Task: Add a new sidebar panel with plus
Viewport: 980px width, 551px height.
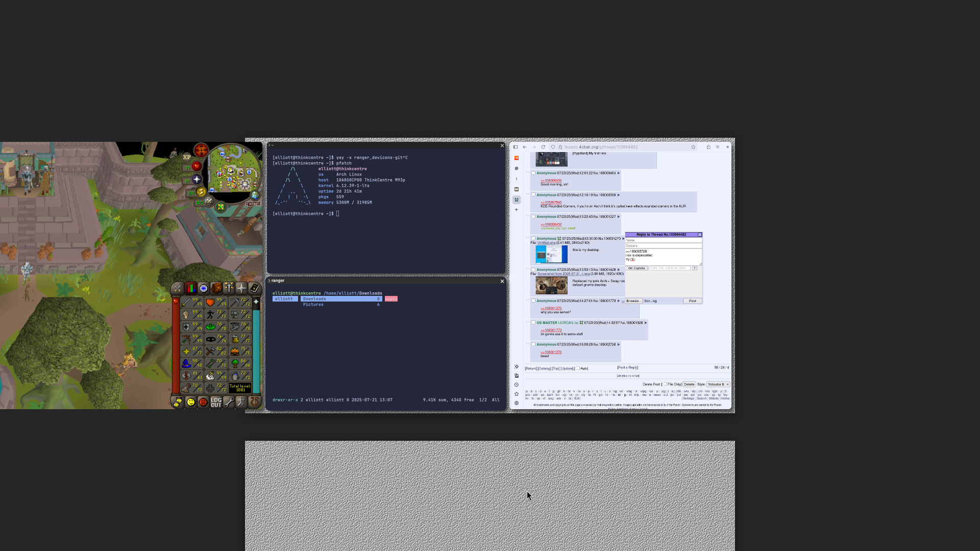Action: 517,210
